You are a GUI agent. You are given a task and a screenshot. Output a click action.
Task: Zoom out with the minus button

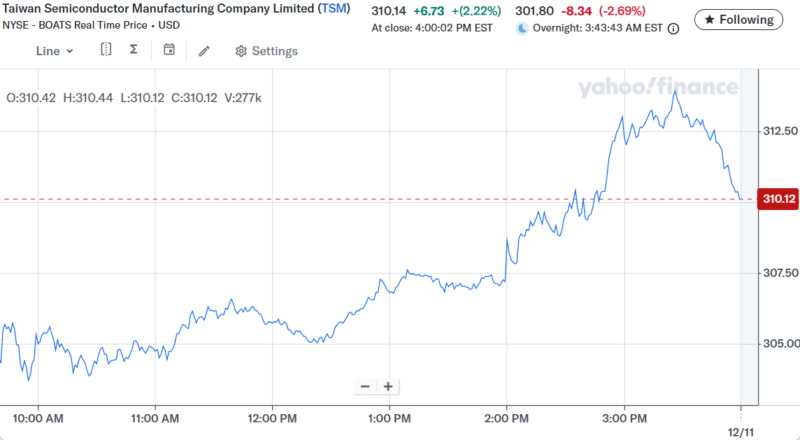pyautogui.click(x=364, y=386)
